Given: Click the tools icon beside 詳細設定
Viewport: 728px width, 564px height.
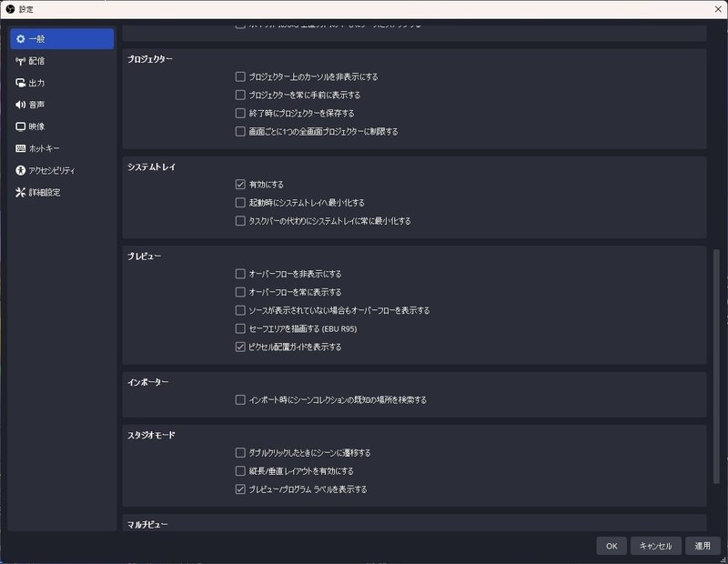Looking at the screenshot, I should pos(20,192).
